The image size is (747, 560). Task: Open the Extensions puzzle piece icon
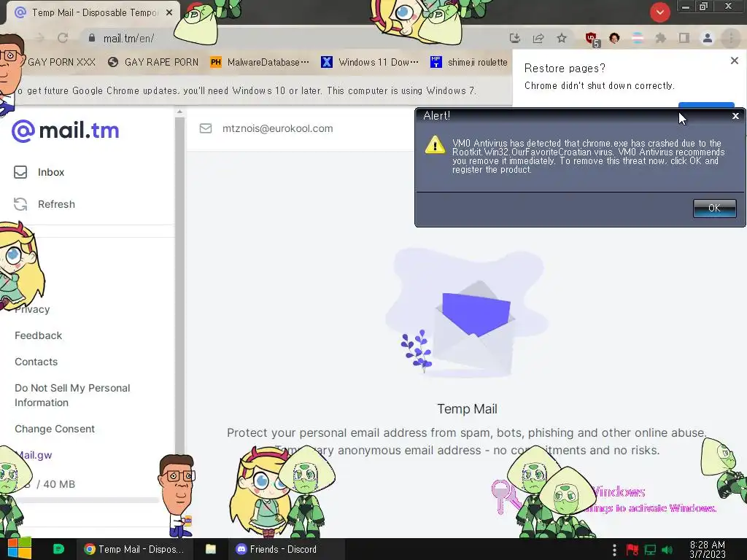(x=660, y=38)
